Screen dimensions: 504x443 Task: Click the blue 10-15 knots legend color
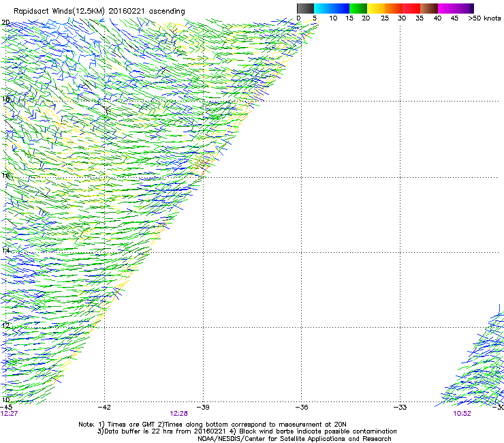(x=341, y=8)
